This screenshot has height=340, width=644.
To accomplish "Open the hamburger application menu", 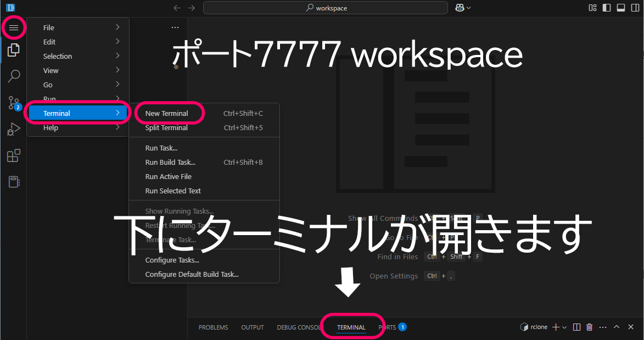I will tap(14, 27).
